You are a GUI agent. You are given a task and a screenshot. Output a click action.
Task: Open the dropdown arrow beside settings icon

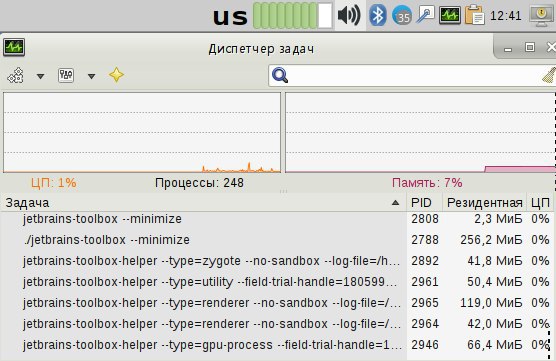[x=91, y=76]
